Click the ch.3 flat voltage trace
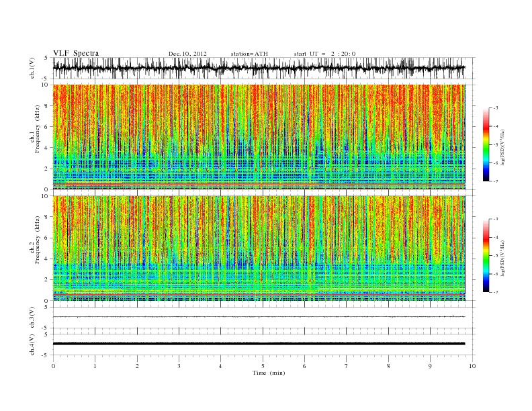The height and width of the screenshot is (411, 532). [259, 317]
